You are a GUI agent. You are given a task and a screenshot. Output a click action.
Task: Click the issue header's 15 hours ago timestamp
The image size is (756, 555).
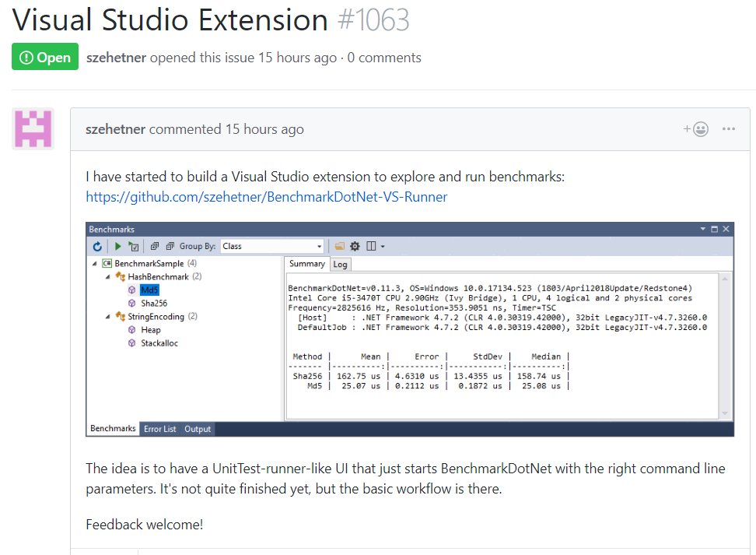[297, 58]
